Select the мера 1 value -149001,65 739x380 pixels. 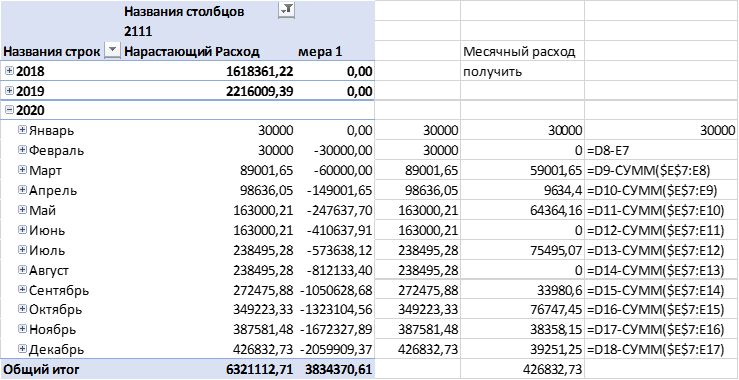pos(339,191)
